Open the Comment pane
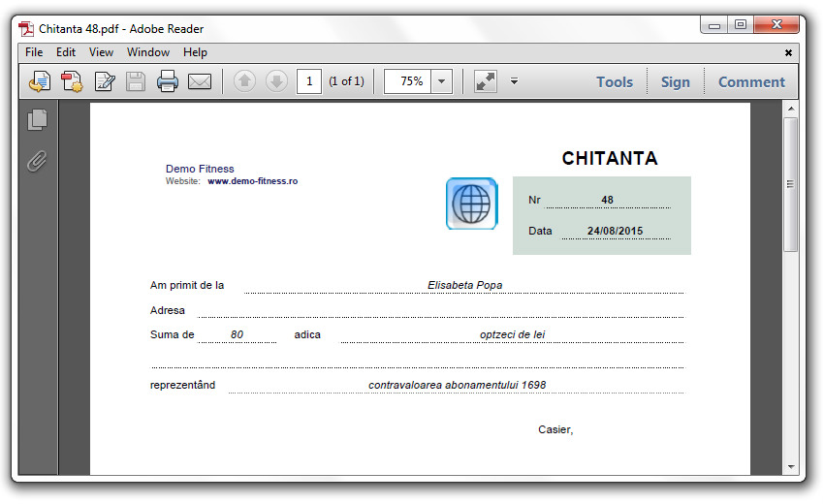This screenshot has width=824, height=504. (x=751, y=81)
